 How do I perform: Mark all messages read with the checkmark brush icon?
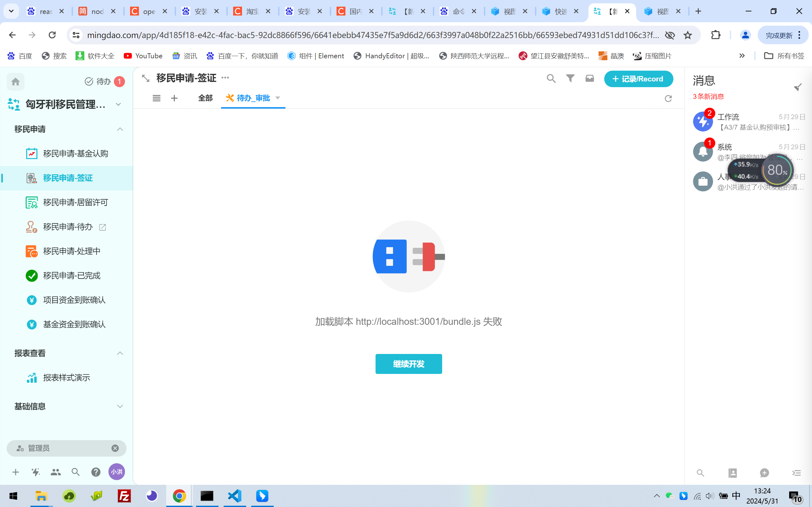(x=798, y=87)
